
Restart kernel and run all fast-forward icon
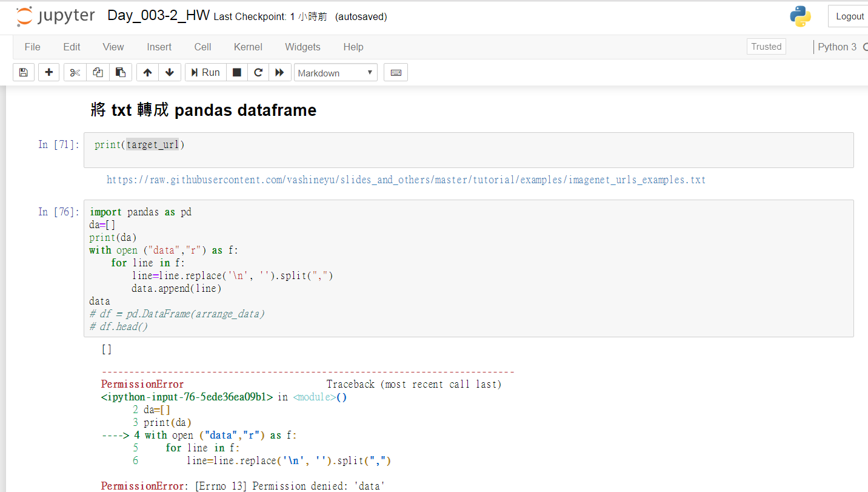pyautogui.click(x=279, y=73)
